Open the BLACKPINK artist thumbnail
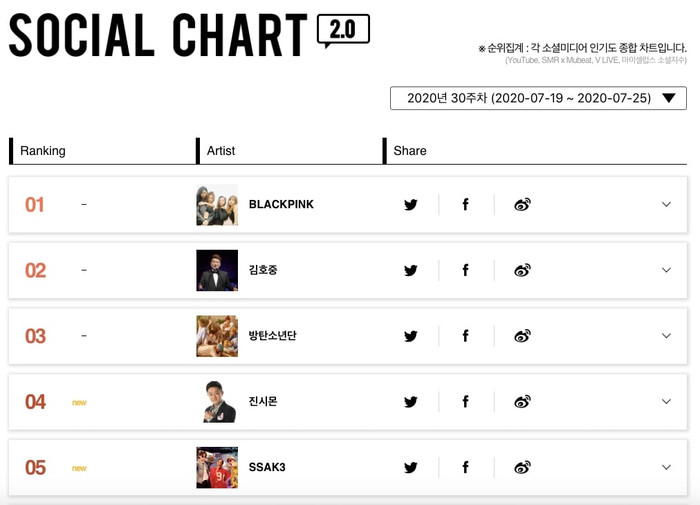The height and width of the screenshot is (505, 700). [x=217, y=205]
